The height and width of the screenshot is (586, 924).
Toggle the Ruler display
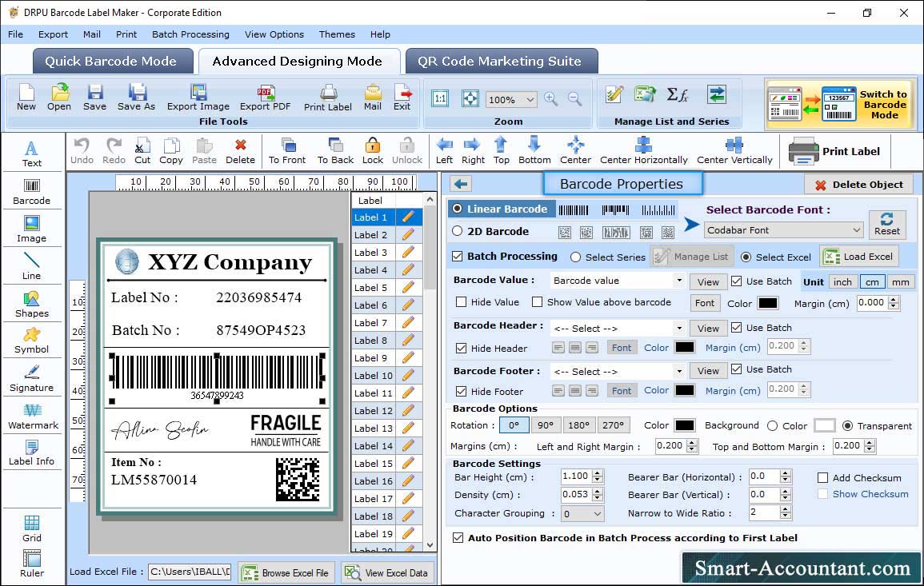click(32, 564)
